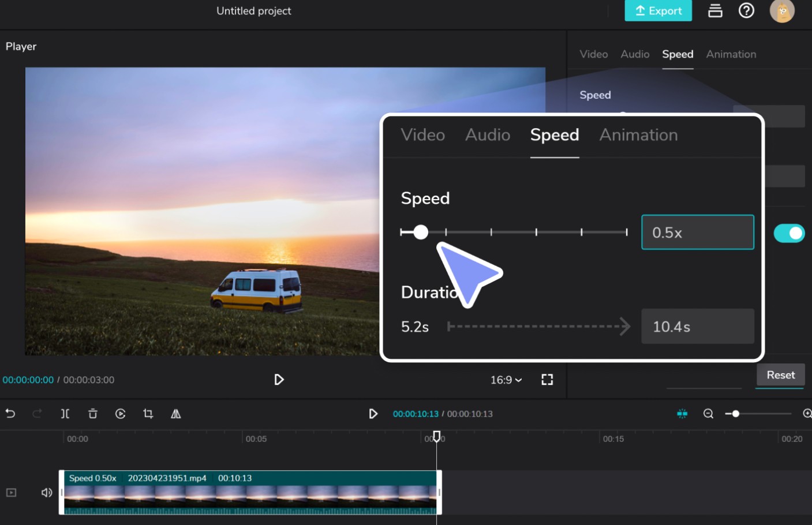Open the help question mark icon

746,10
